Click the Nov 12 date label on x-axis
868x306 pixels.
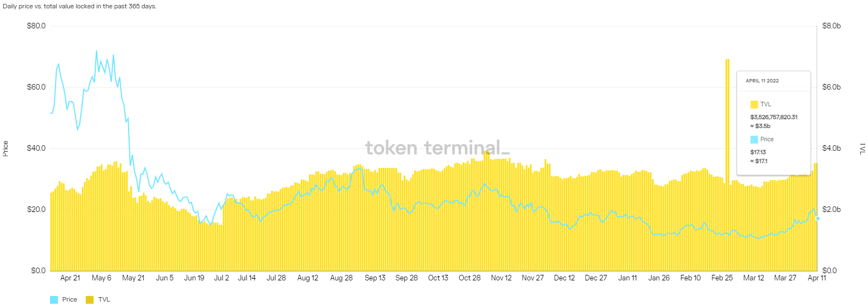(x=501, y=278)
